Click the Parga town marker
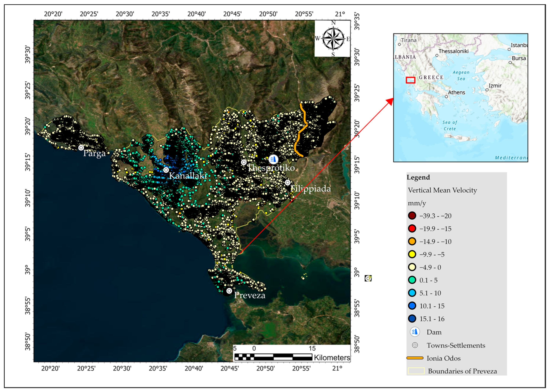This screenshot has height=392, width=549. pos(81,147)
